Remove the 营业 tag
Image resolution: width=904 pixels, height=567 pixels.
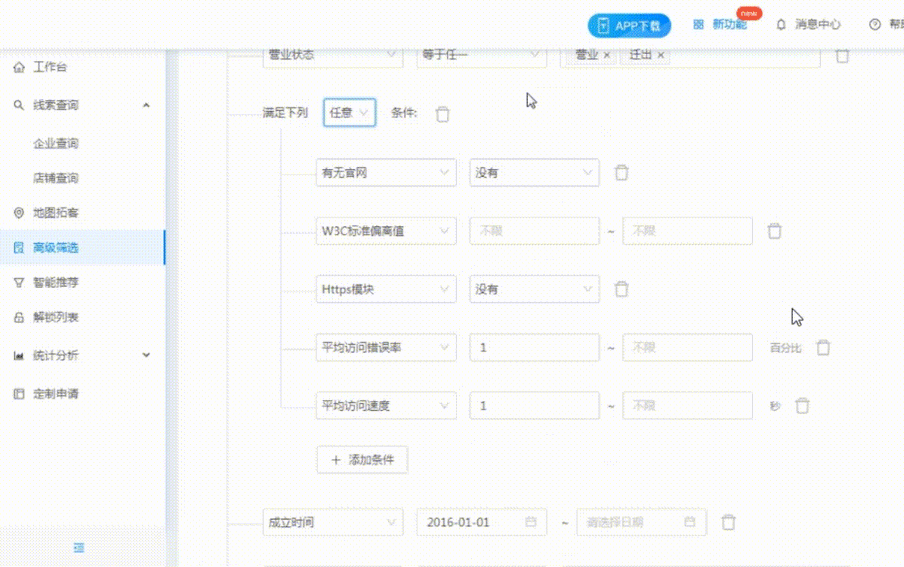[607, 55]
